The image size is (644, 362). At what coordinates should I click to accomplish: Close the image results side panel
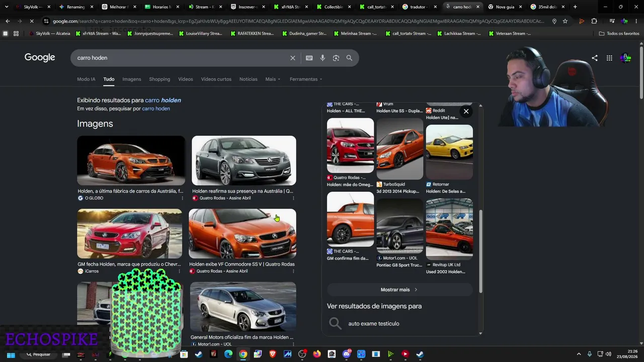[466, 111]
